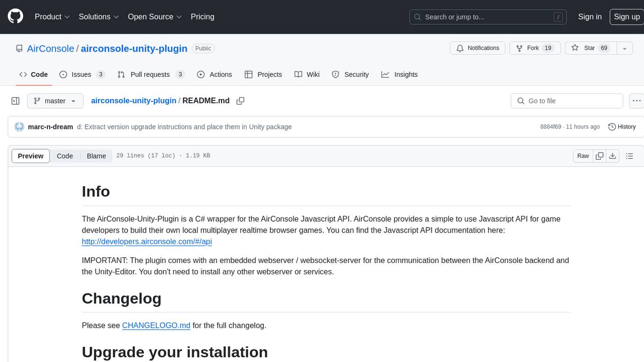Toggle the file tree side panel icon
The height and width of the screenshot is (362, 644).
pos(15,101)
